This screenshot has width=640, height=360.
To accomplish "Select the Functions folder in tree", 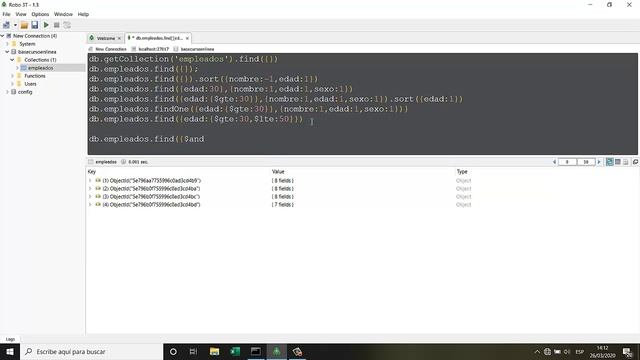I will pos(35,76).
